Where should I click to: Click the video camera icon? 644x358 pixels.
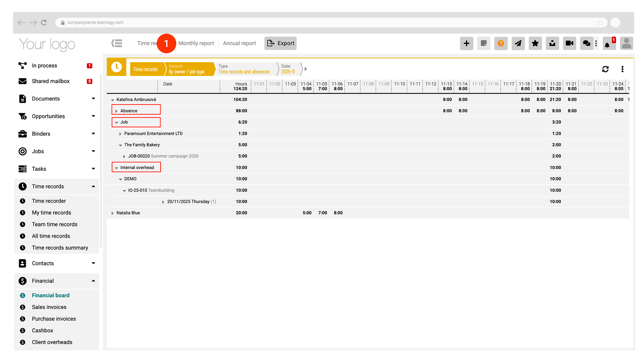(570, 43)
